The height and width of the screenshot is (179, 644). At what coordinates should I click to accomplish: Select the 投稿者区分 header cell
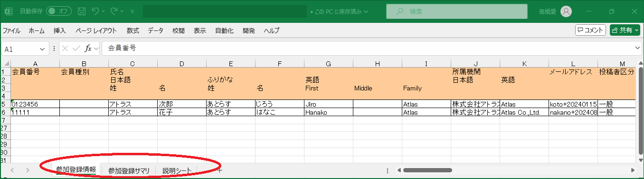pyautogui.click(x=616, y=72)
